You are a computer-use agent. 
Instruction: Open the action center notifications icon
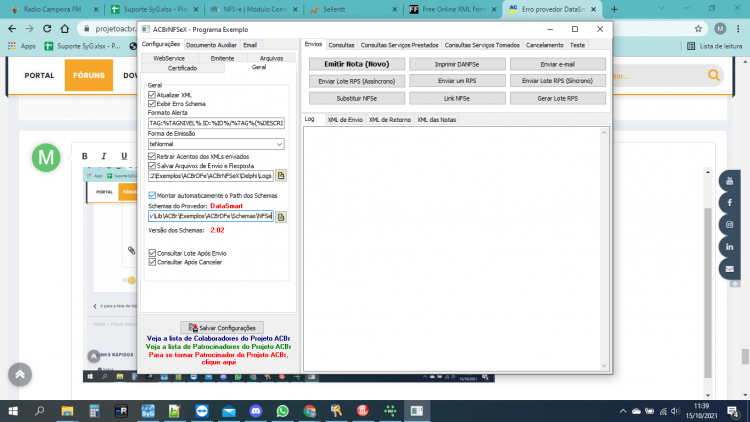pos(732,411)
